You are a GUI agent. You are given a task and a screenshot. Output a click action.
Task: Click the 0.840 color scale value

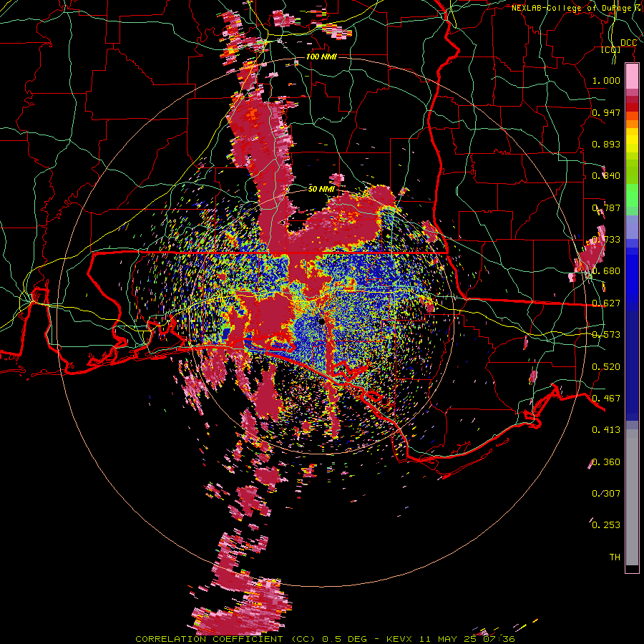[x=606, y=176]
